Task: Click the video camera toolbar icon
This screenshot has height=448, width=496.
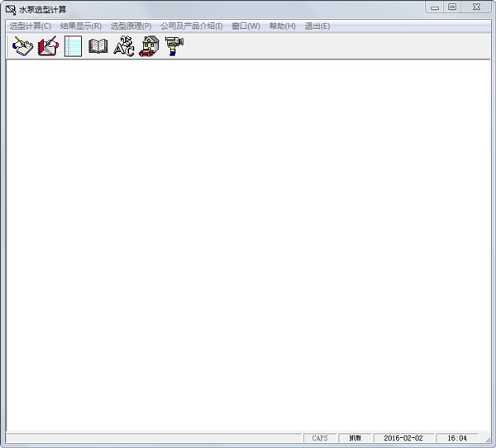Action: tap(174, 46)
